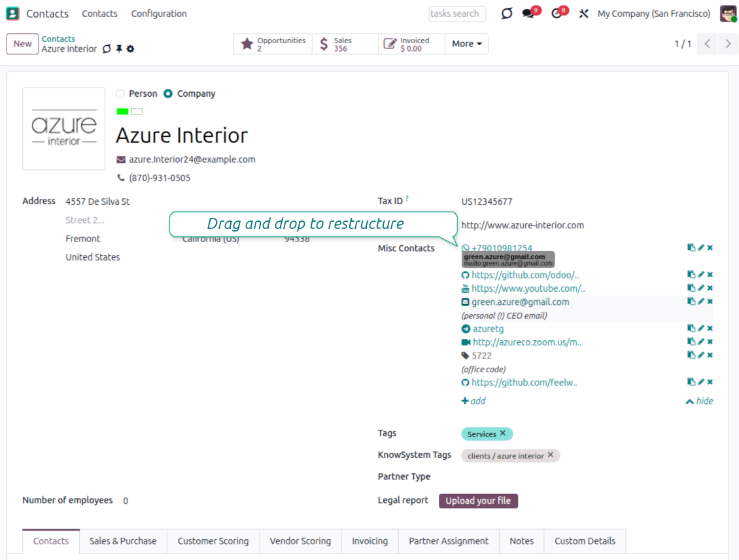739x560 pixels.
Task: Open the conversations chat bubble icon
Action: 529,14
